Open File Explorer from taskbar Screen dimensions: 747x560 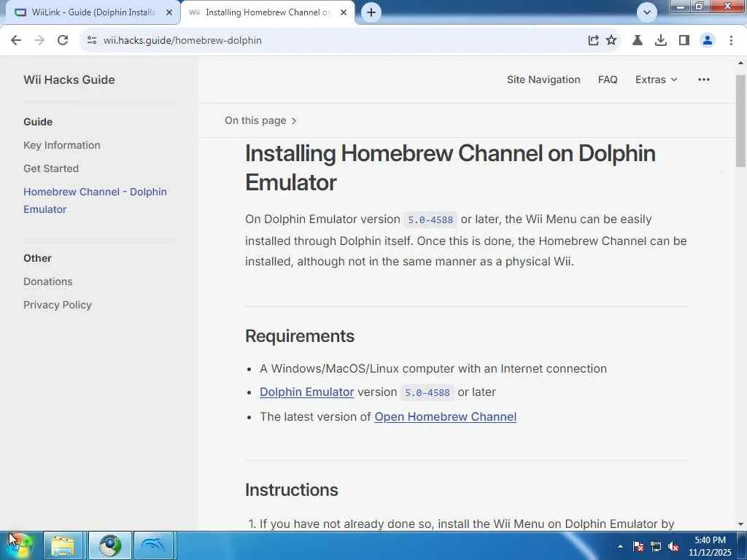63,545
